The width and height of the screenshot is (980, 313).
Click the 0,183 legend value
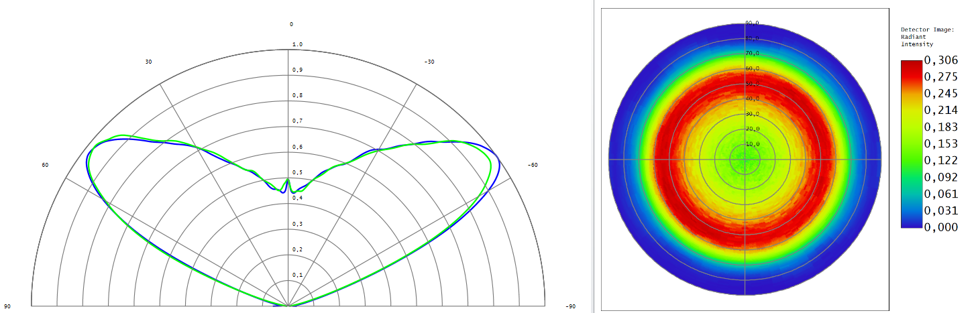[x=941, y=127]
